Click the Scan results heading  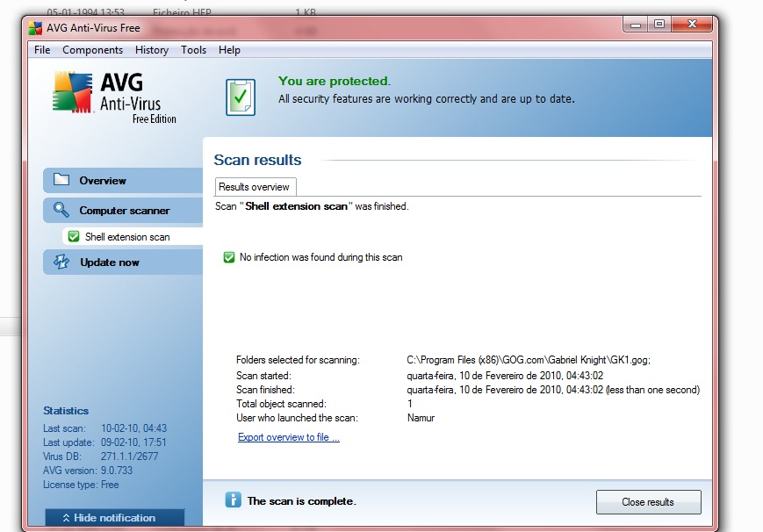tap(257, 160)
